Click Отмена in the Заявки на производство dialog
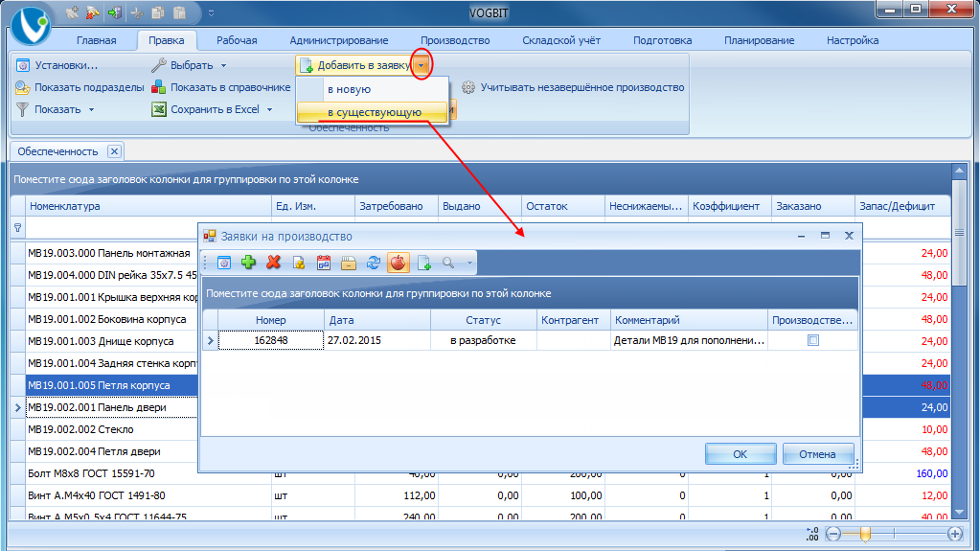The width and height of the screenshot is (980, 551). click(817, 454)
